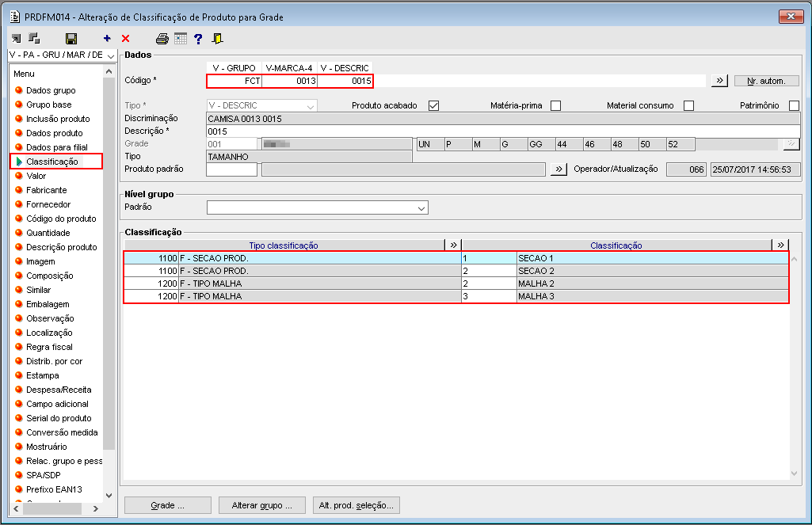
Task: Click the bullet icon beside Imagem
Action: point(19,261)
